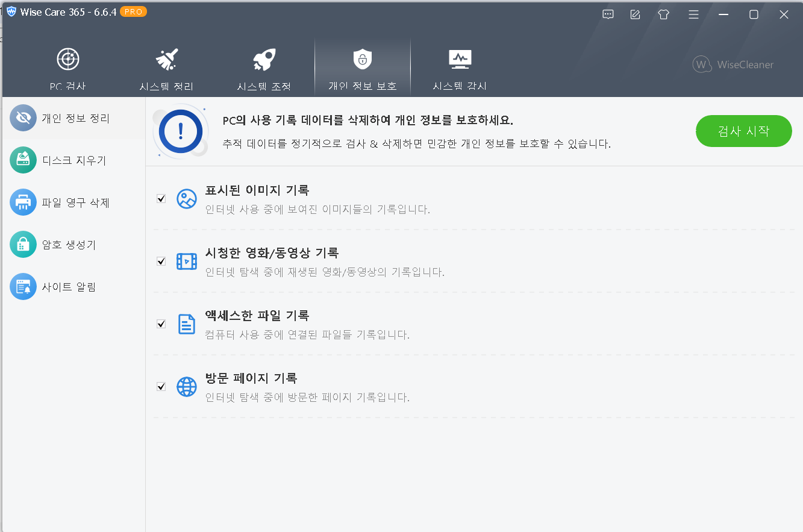Open the 시스템 조정 rocket icon
This screenshot has height=532, width=803.
(x=264, y=59)
